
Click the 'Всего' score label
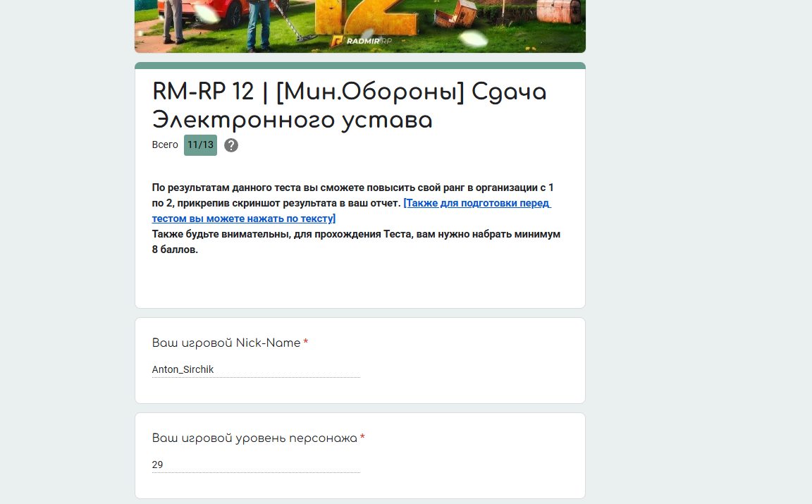point(165,145)
